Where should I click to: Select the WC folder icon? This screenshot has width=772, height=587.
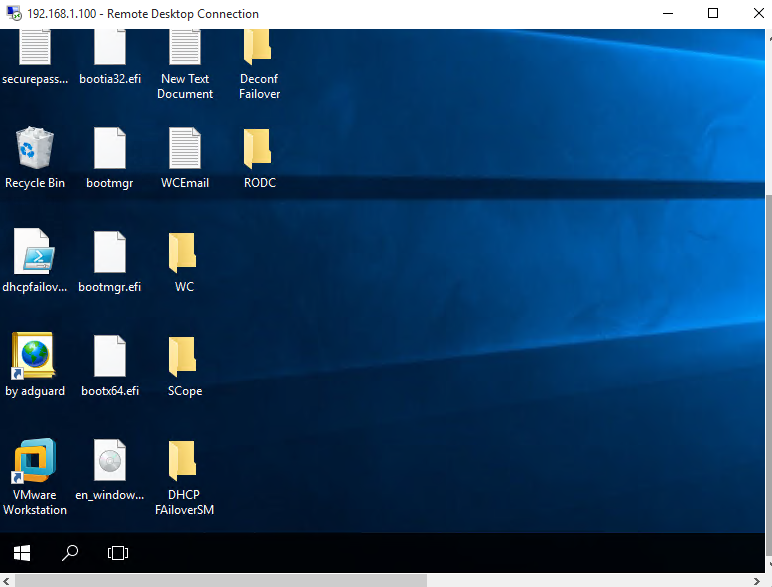[x=183, y=252]
